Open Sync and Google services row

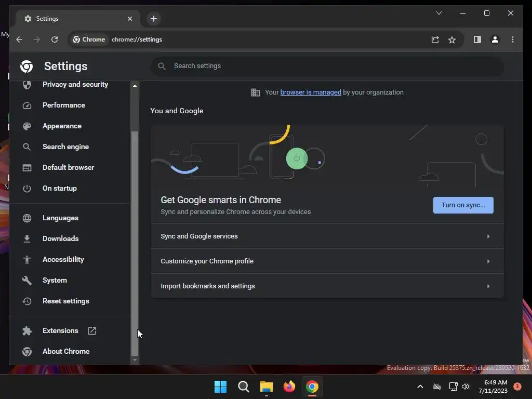[x=327, y=236]
